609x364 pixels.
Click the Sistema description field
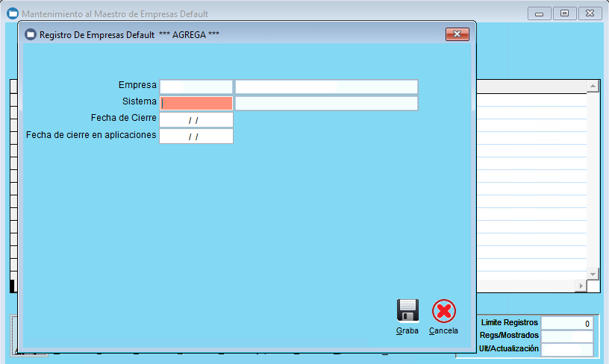point(326,104)
